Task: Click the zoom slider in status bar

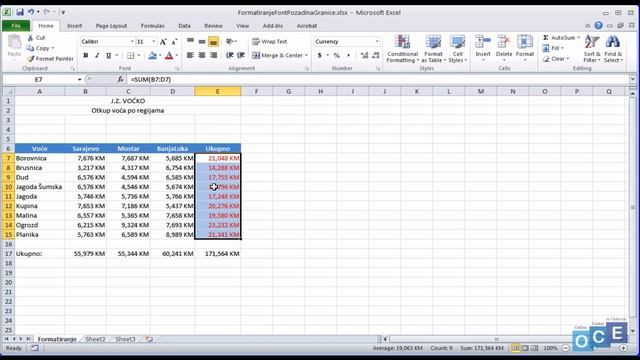Action: (x=594, y=348)
